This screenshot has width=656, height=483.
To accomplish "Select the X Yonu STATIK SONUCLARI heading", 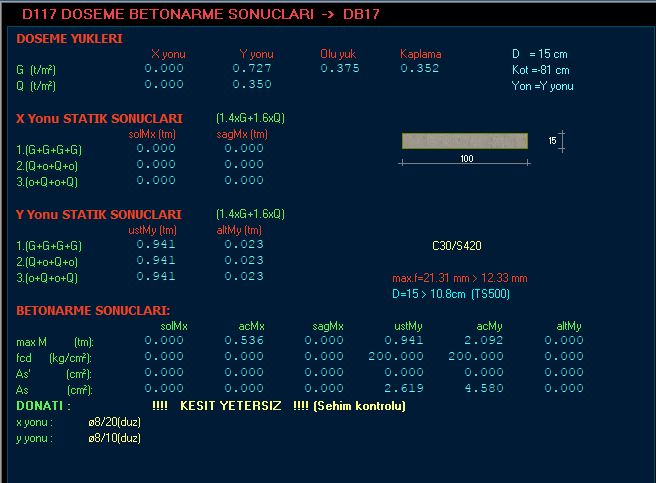I will point(99,119).
